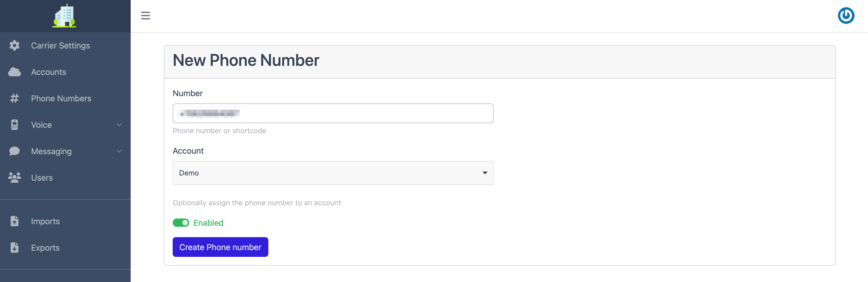868x282 pixels.
Task: Click the Enabled toggle label
Action: click(x=208, y=223)
